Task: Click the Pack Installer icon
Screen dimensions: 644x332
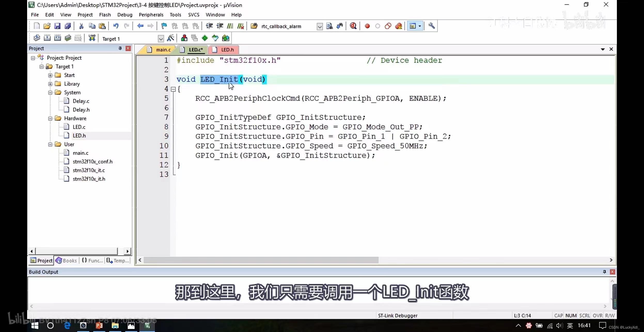Action: (226, 38)
